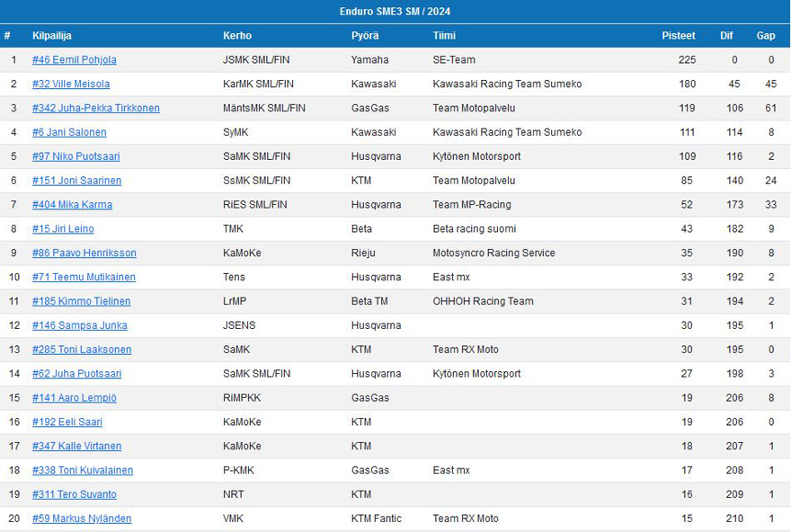The image size is (791, 532).
Task: Click the Rieju bike cell
Action: point(363,253)
